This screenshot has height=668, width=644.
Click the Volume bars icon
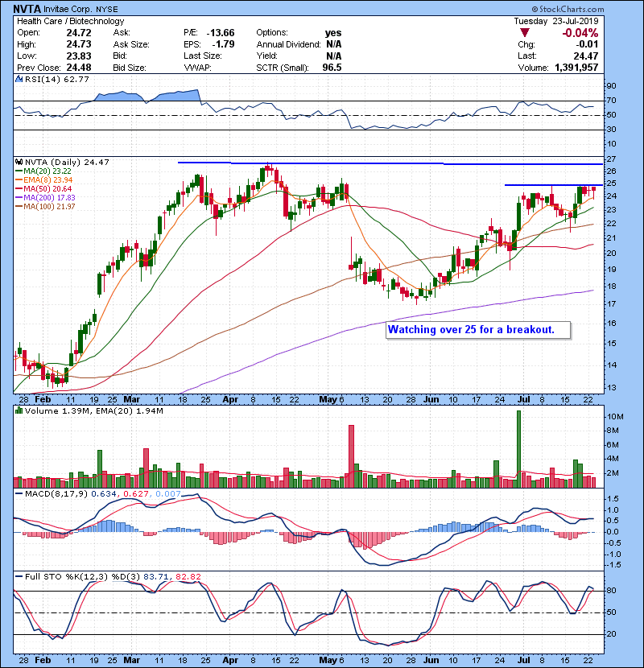(x=19, y=410)
